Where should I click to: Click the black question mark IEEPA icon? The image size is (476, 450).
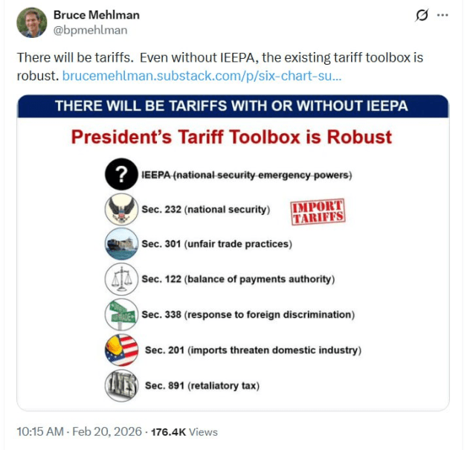pos(120,176)
